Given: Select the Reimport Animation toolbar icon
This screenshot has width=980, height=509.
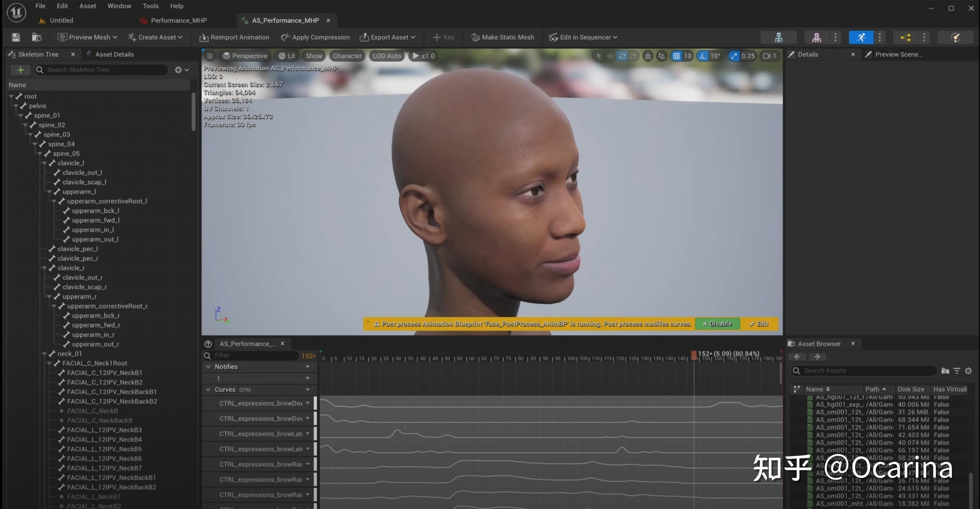Looking at the screenshot, I should point(204,37).
